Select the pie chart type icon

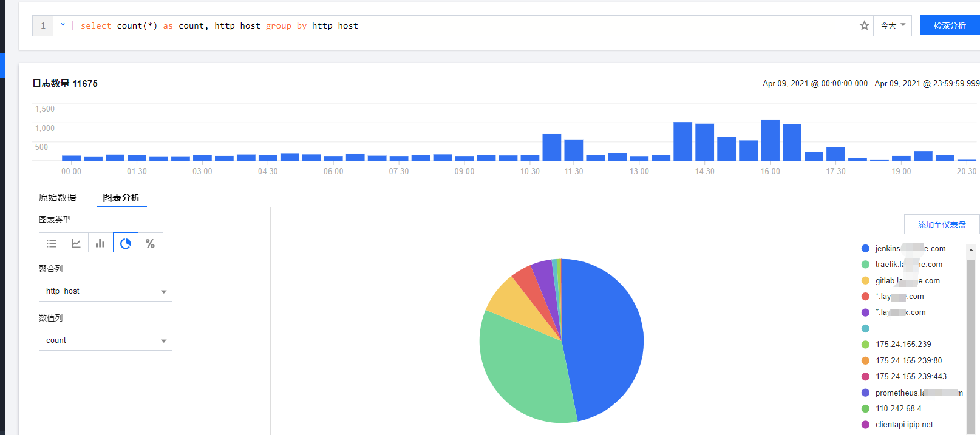(126, 243)
